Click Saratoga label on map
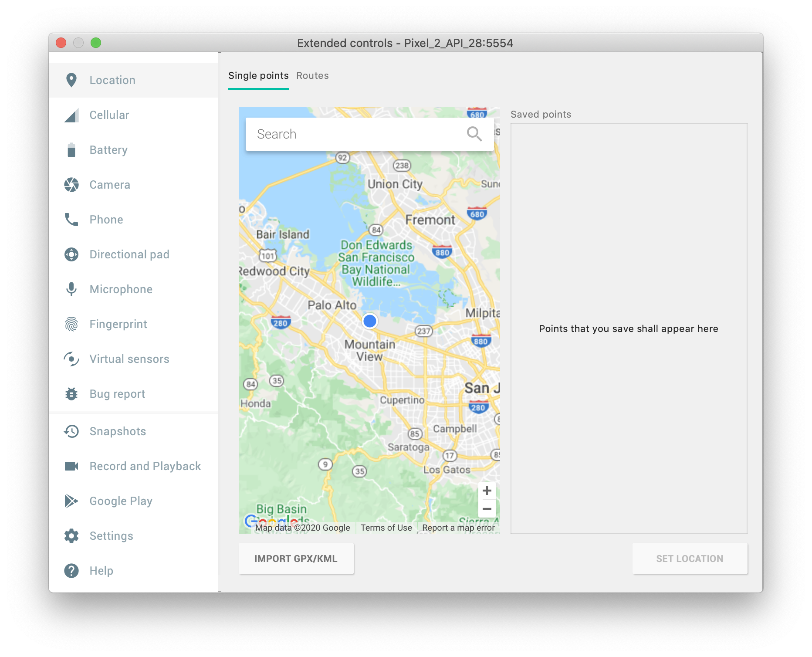Image resolution: width=812 pixels, height=657 pixels. tap(408, 447)
